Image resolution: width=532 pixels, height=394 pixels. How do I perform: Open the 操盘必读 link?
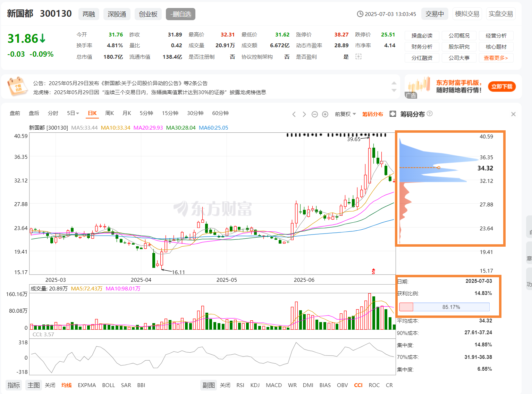422,35
